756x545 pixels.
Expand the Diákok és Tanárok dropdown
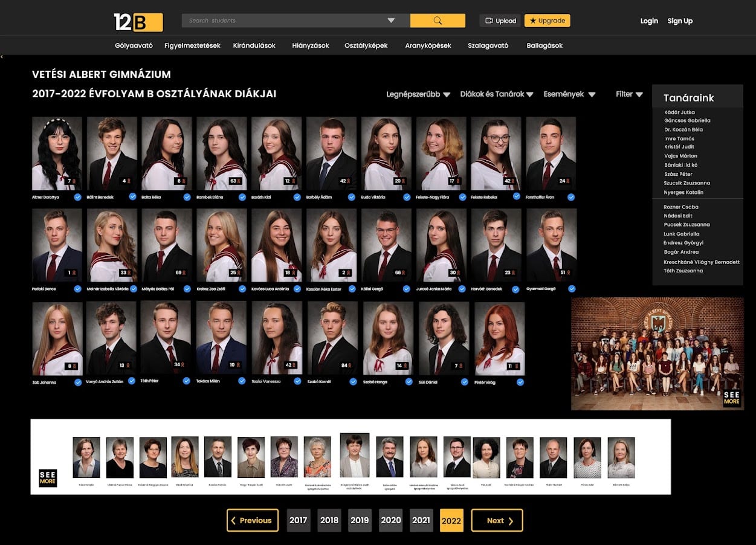[496, 94]
